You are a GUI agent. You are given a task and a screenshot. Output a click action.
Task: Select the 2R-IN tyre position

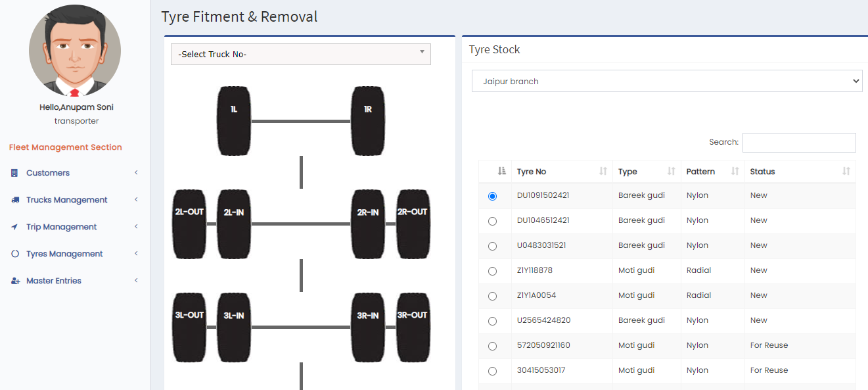(x=368, y=224)
